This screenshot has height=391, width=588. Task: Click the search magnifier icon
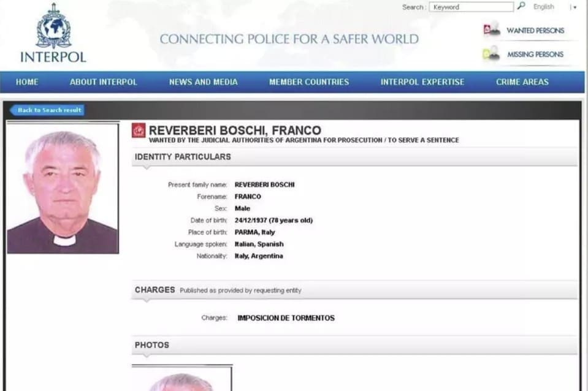point(521,6)
